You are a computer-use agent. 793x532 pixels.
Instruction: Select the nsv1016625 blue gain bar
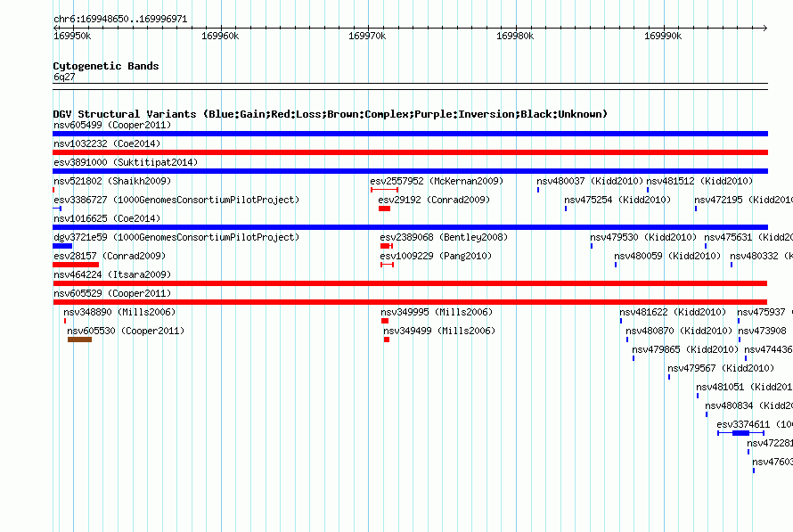coord(410,227)
